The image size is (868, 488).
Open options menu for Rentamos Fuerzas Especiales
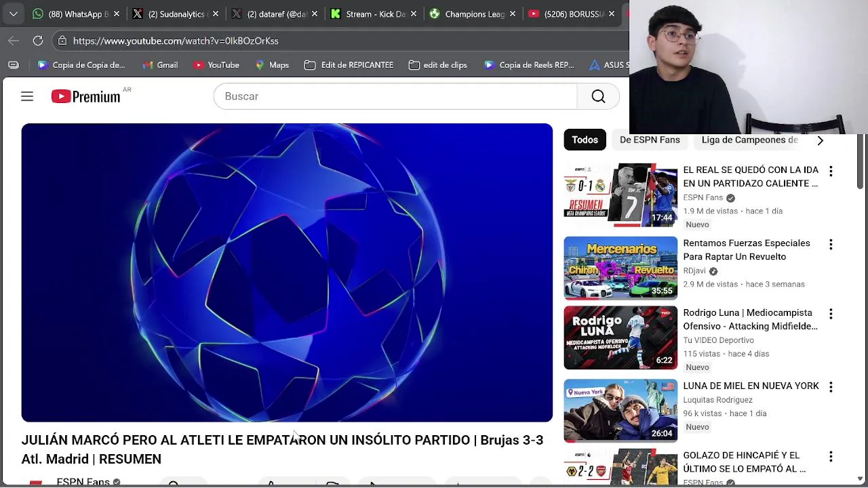[x=831, y=245]
